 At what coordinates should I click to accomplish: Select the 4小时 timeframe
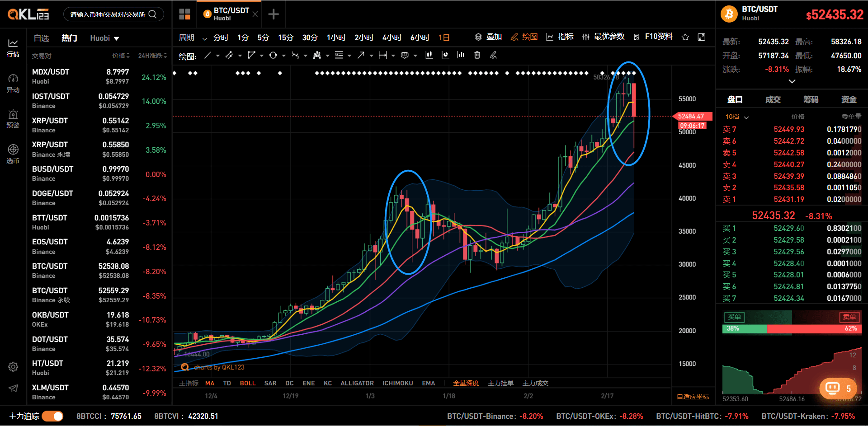(x=392, y=37)
